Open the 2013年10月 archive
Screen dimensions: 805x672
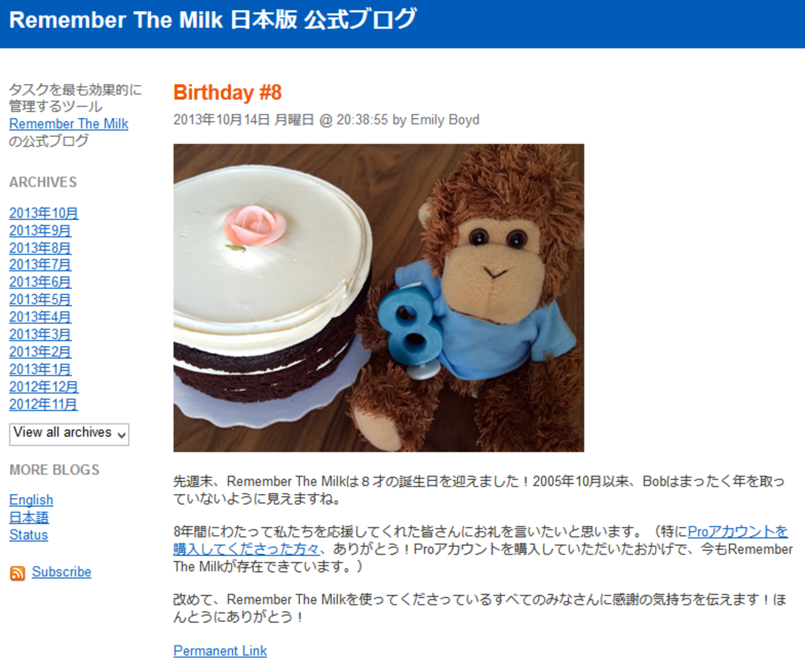(44, 213)
